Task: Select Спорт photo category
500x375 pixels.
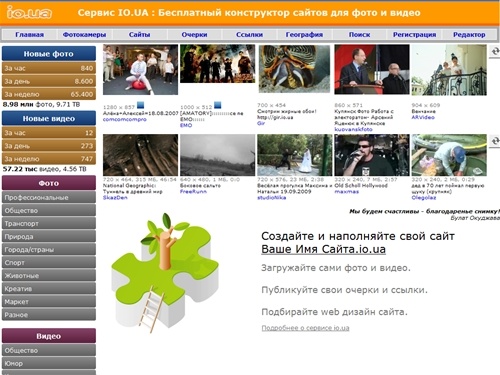Action: 49,263
